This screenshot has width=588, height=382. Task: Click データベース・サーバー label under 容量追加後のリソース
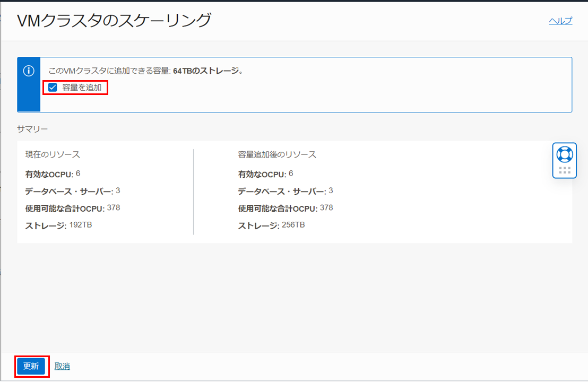tap(281, 191)
